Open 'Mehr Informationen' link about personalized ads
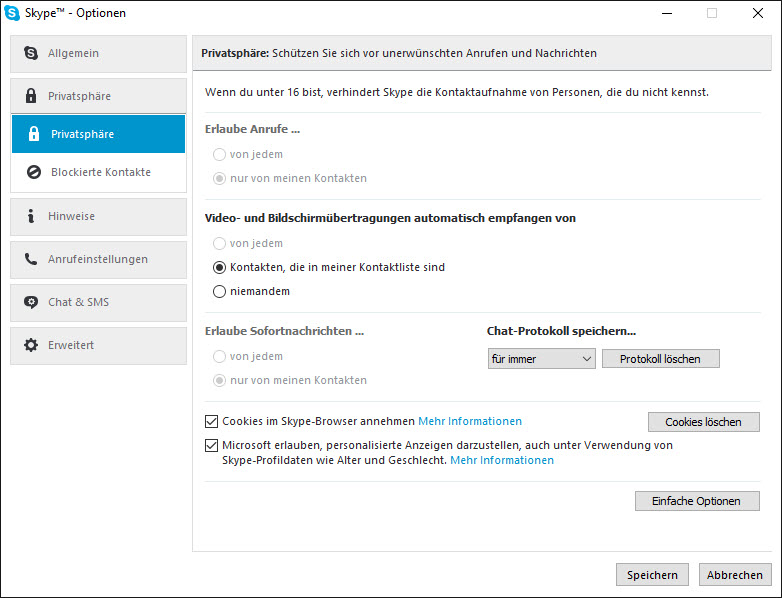The width and height of the screenshot is (782, 598). point(502,460)
